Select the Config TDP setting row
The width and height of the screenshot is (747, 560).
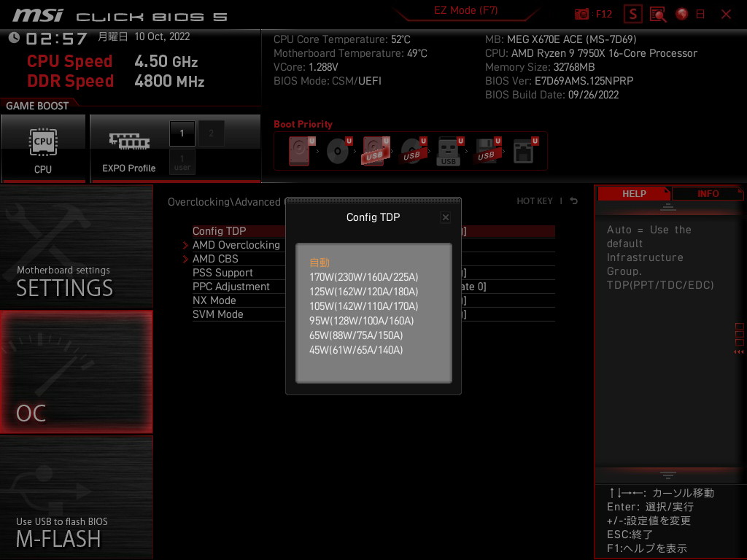pos(373,231)
